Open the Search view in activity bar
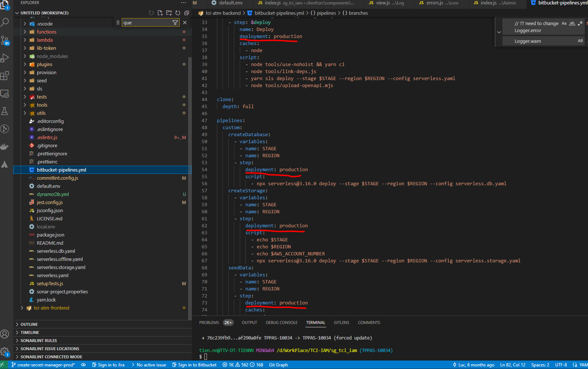 pos(5,23)
